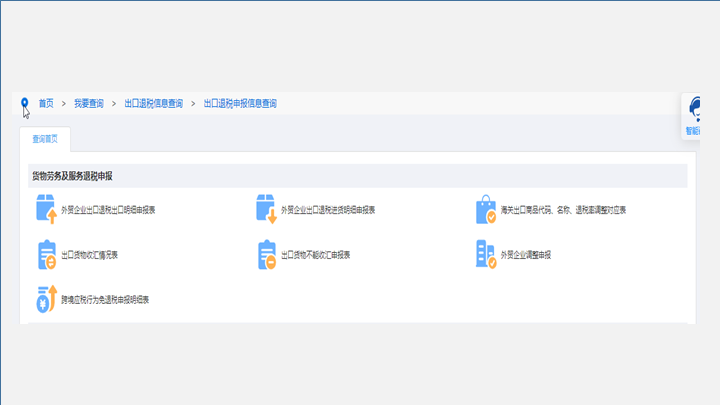Click 出口退税申报信息查询 breadcrumb item
720x405 pixels.
tap(240, 103)
